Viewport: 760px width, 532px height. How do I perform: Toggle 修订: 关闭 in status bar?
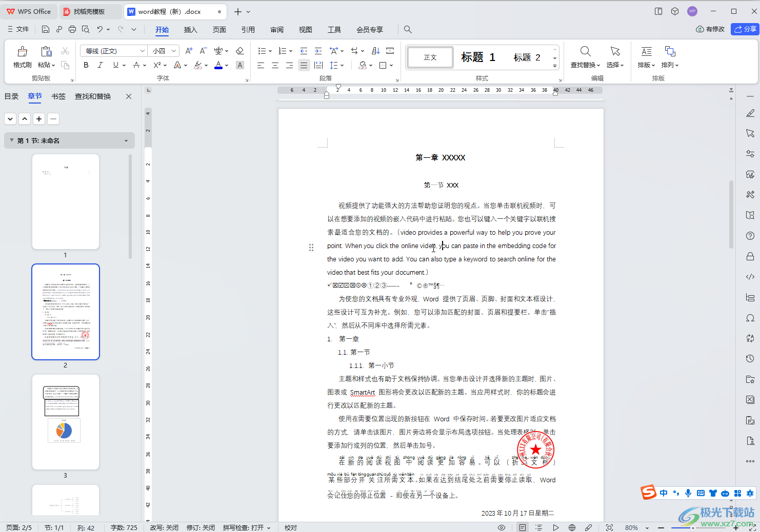pos(201,527)
